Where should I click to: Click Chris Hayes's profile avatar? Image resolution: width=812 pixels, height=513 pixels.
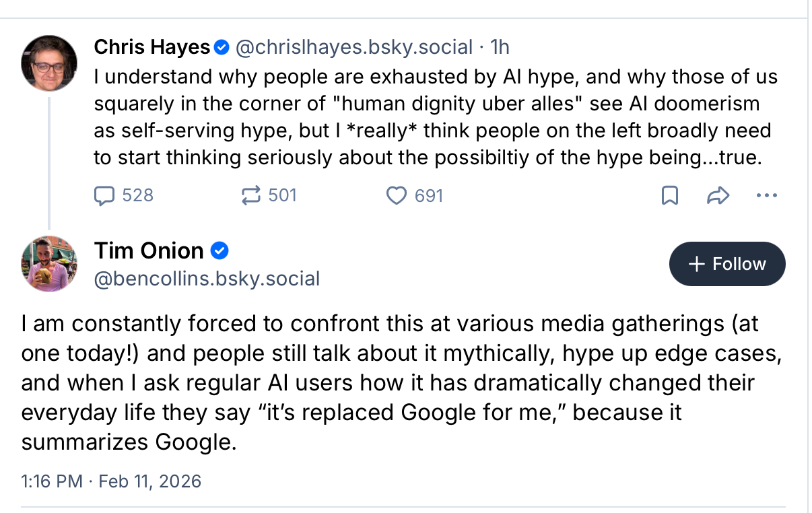(x=49, y=63)
